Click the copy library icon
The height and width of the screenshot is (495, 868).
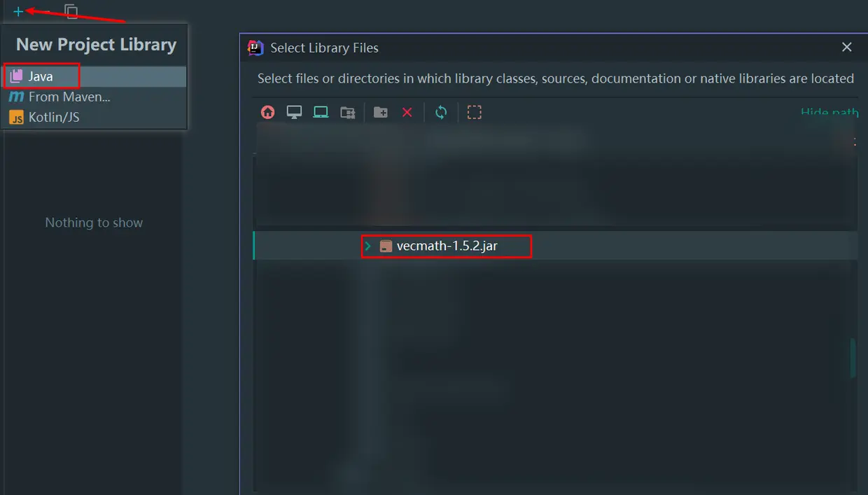pyautogui.click(x=71, y=11)
